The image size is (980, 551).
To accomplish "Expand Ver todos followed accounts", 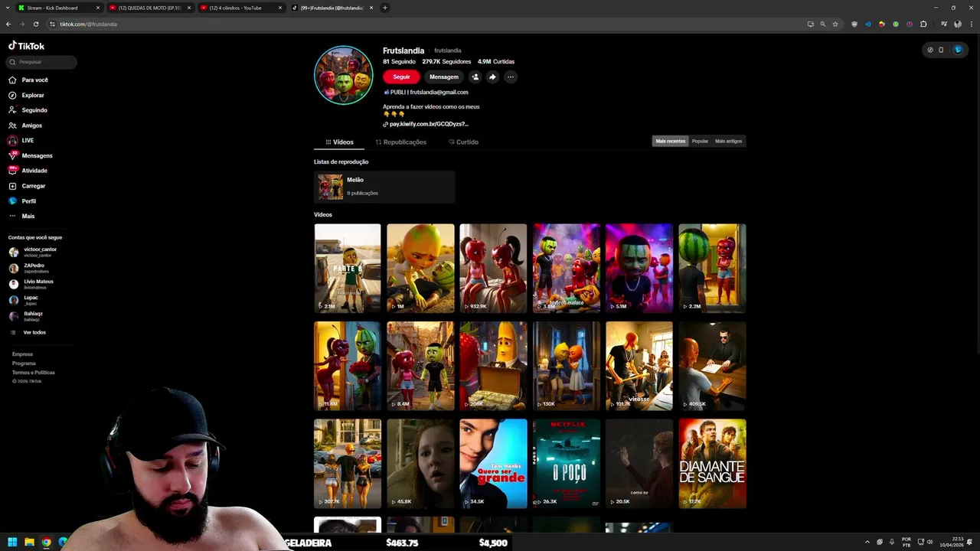I will [x=28, y=332].
